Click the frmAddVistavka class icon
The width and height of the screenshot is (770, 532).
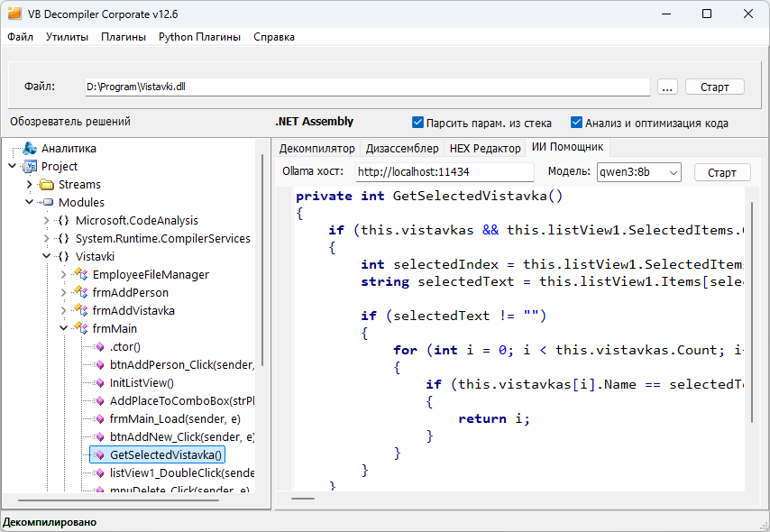[81, 310]
